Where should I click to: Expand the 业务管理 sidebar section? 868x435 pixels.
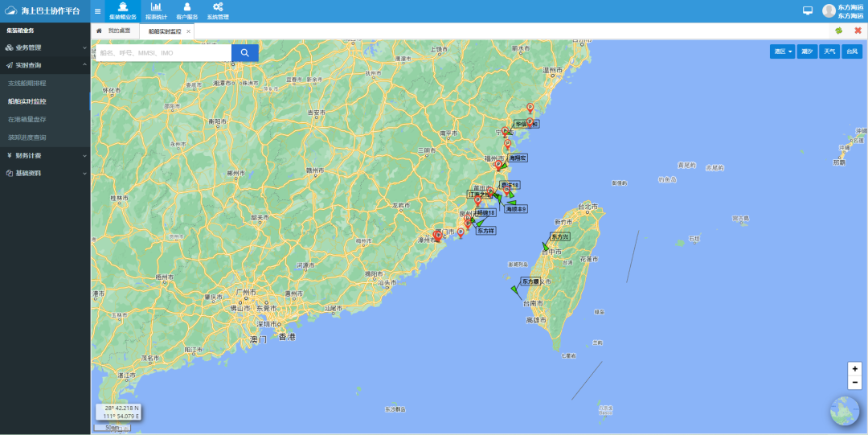[x=45, y=47]
